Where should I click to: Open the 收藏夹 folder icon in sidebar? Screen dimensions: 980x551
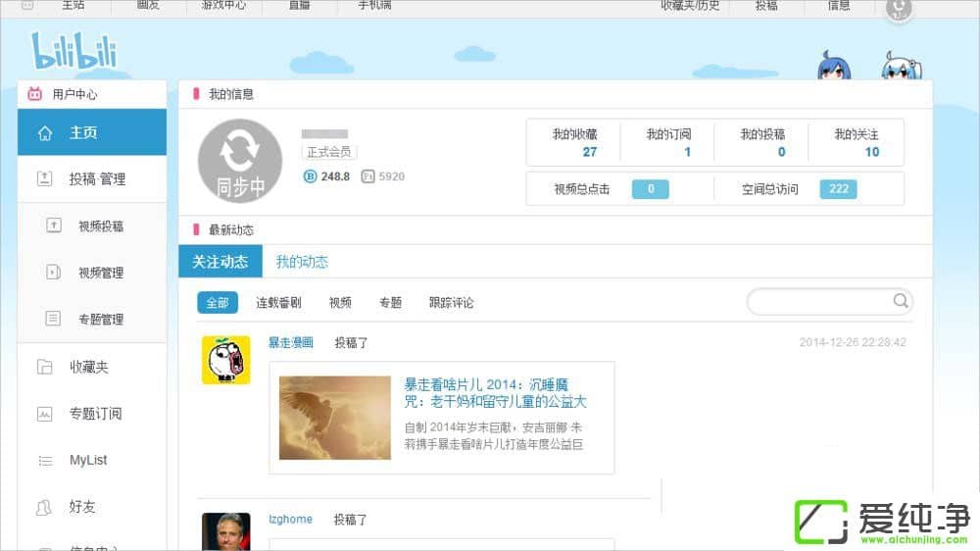point(44,367)
